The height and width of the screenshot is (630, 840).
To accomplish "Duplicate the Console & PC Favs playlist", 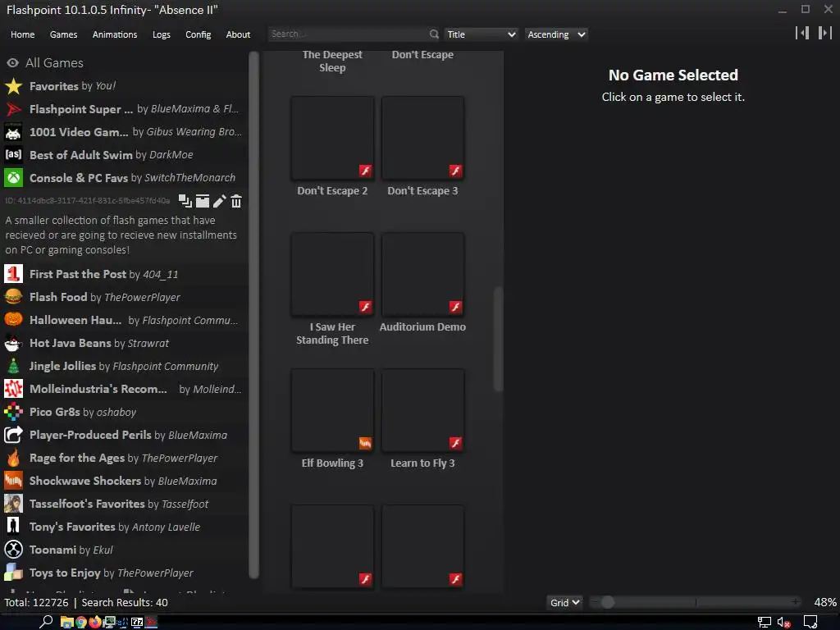I will coord(185,201).
